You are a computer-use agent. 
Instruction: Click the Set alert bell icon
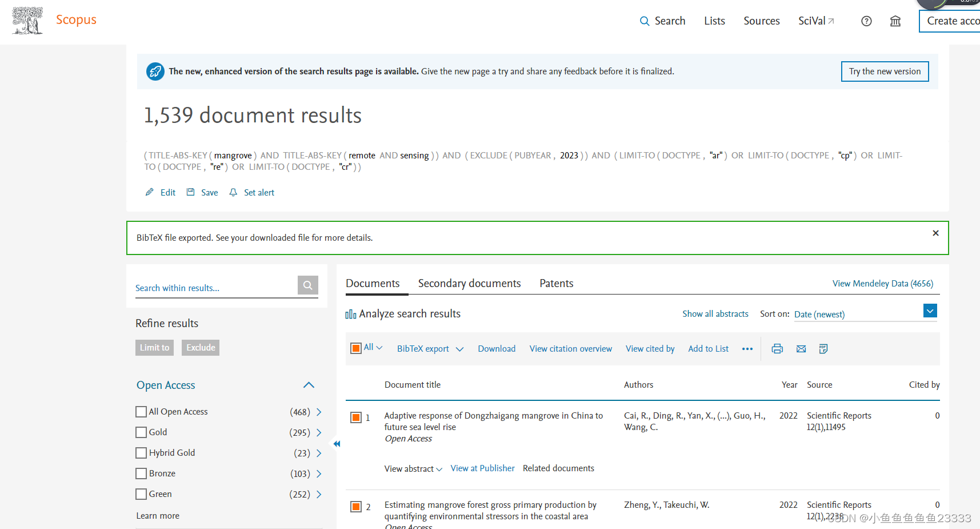233,192
